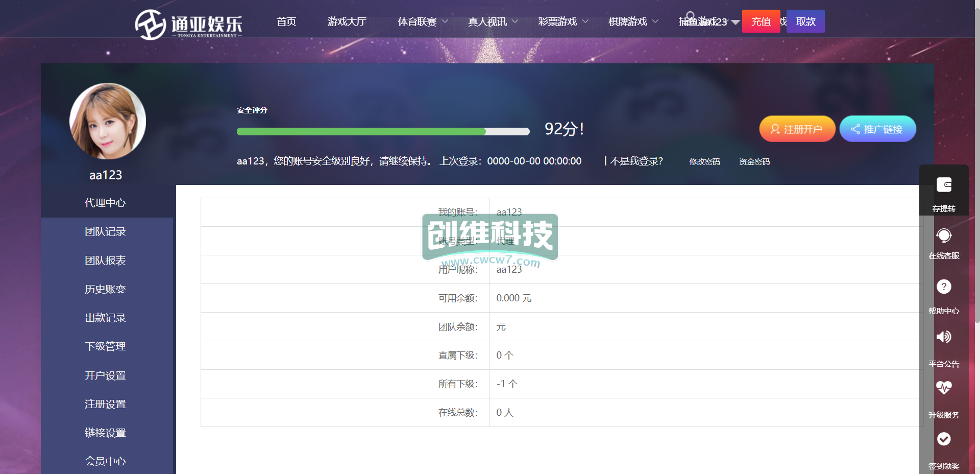Viewport: 980px width, 474px height.
Task: Click the aa123 profile photo
Action: pos(108,121)
